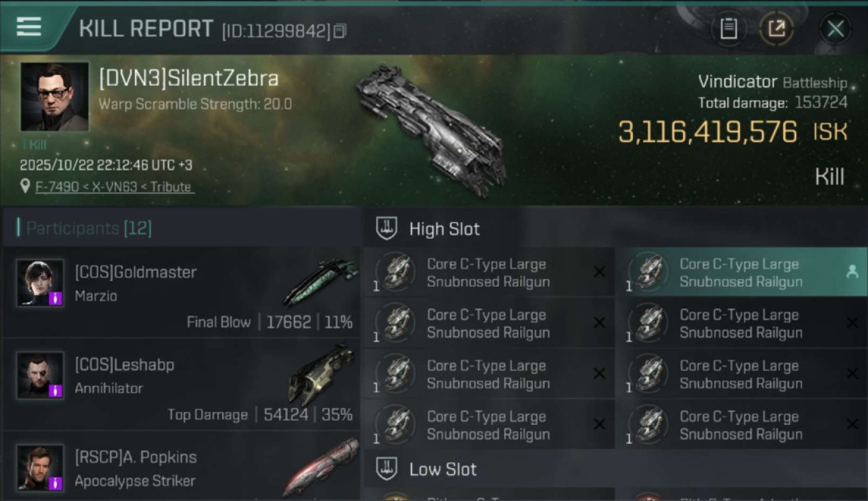
Task: Open the hamburger menu
Action: coord(29,27)
